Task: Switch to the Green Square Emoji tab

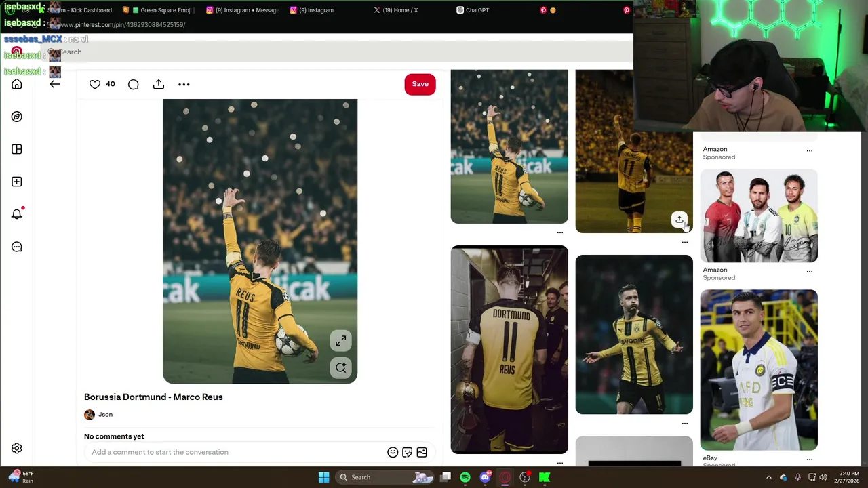Action: pyautogui.click(x=160, y=10)
